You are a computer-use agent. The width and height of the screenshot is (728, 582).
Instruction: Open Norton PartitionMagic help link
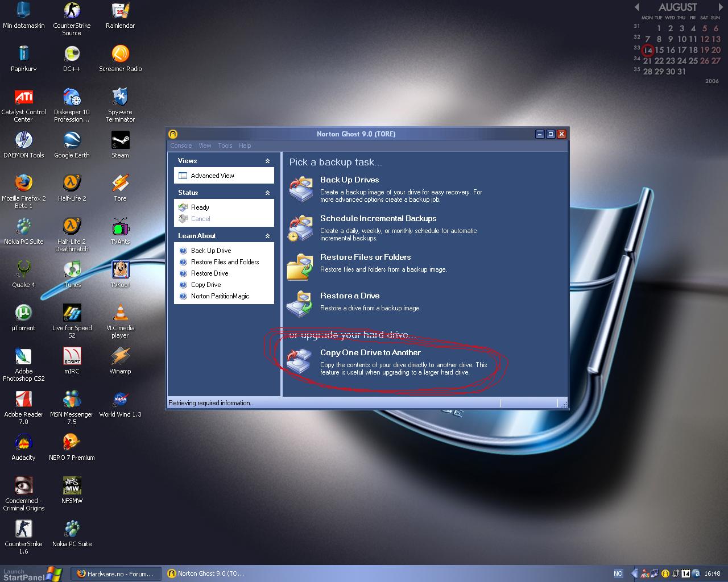point(220,296)
